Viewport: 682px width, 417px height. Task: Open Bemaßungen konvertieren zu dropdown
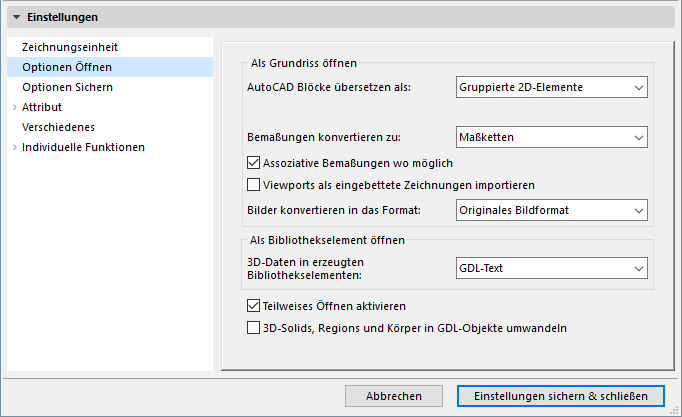coord(551,137)
